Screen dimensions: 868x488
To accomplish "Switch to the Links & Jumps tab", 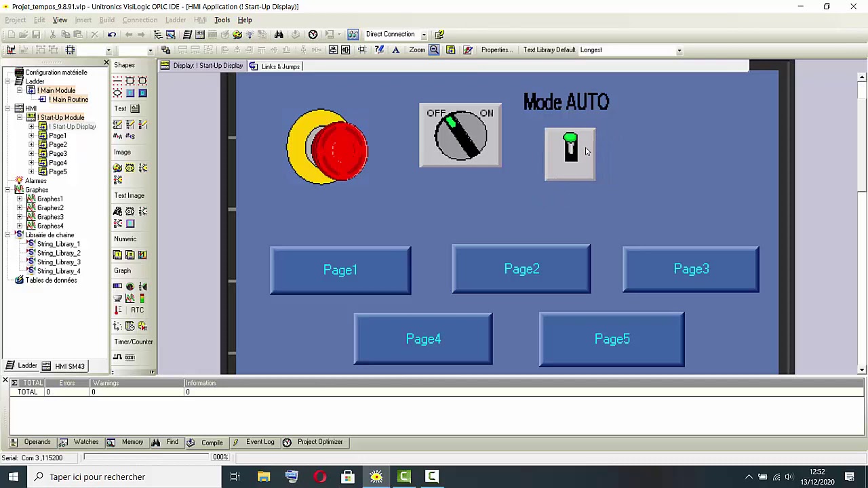I will 275,66.
